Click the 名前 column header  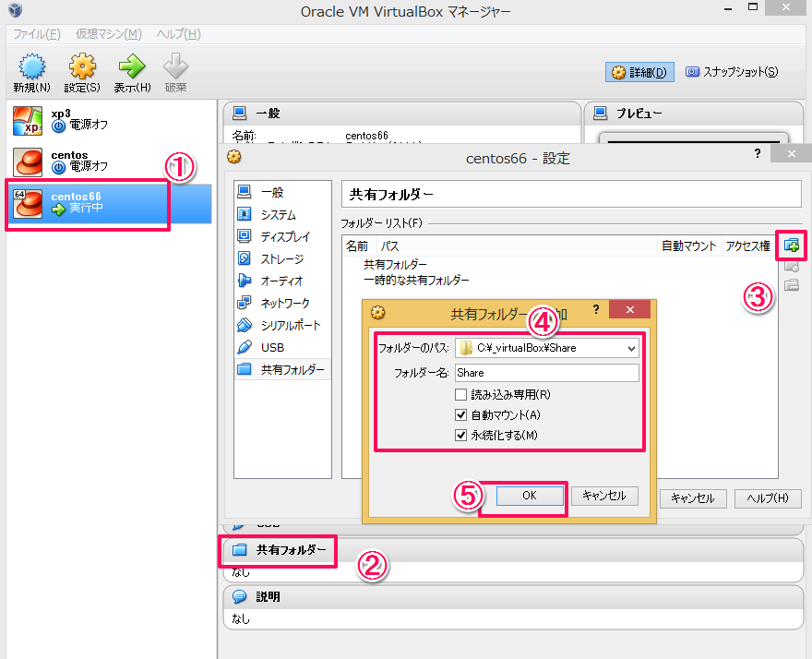click(357, 246)
